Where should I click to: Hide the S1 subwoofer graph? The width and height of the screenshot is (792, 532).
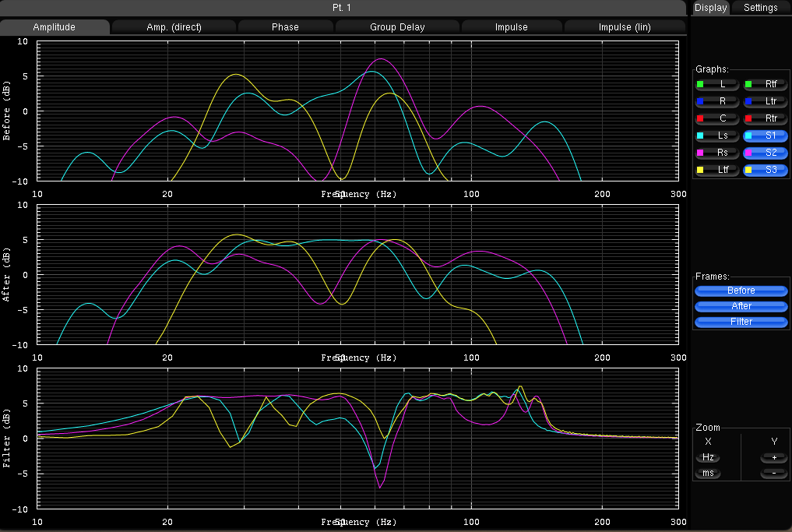765,136
